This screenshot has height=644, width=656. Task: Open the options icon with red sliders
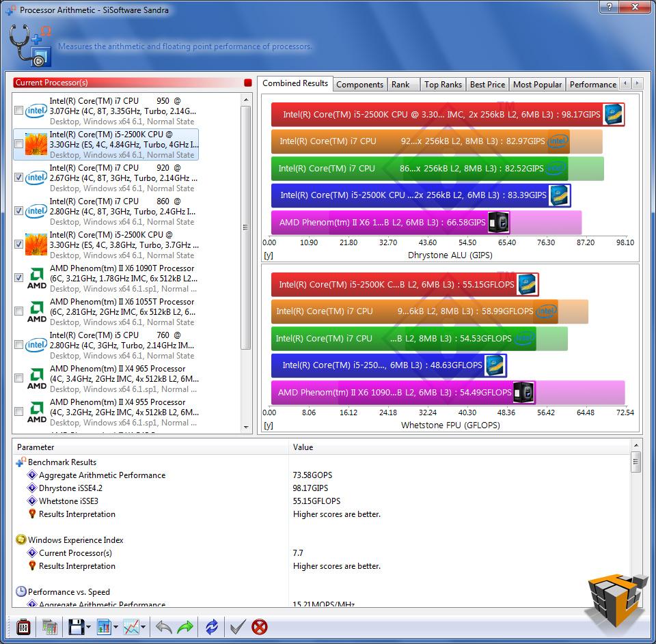[23, 627]
